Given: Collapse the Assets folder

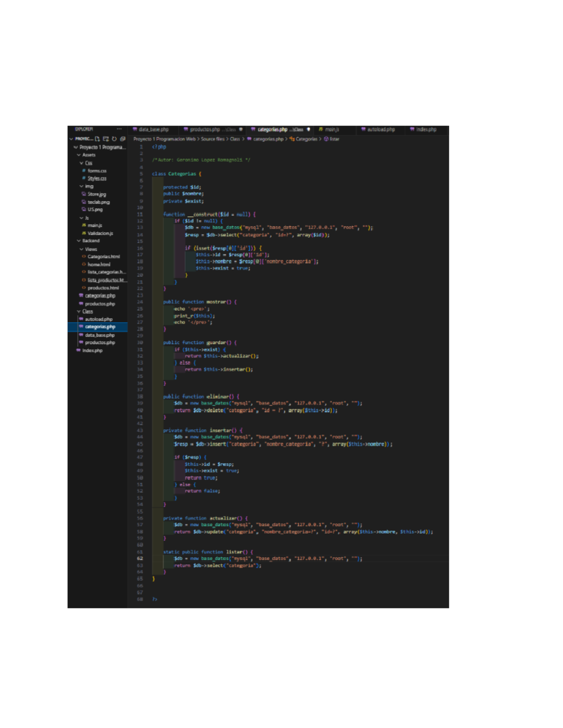Looking at the screenshot, I should point(79,155).
